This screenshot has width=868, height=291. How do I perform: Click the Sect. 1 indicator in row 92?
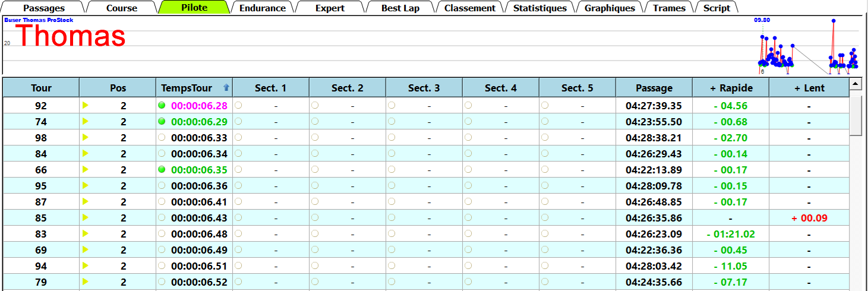click(x=238, y=105)
